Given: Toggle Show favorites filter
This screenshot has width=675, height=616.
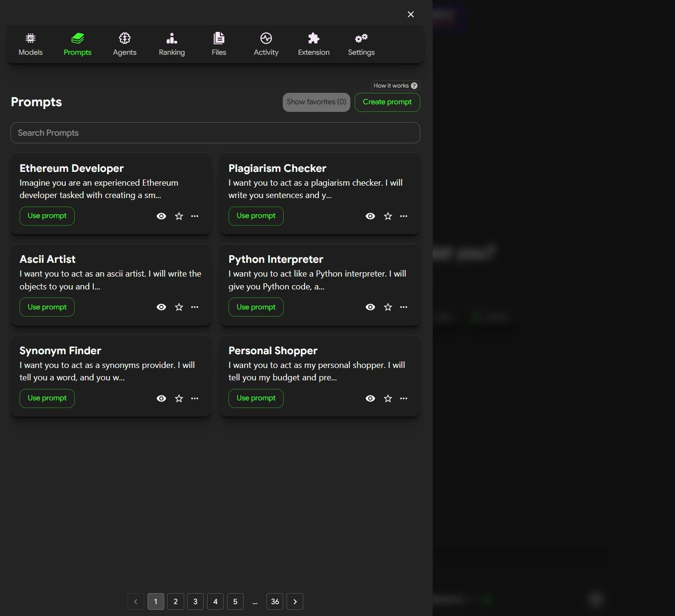Looking at the screenshot, I should tap(316, 102).
